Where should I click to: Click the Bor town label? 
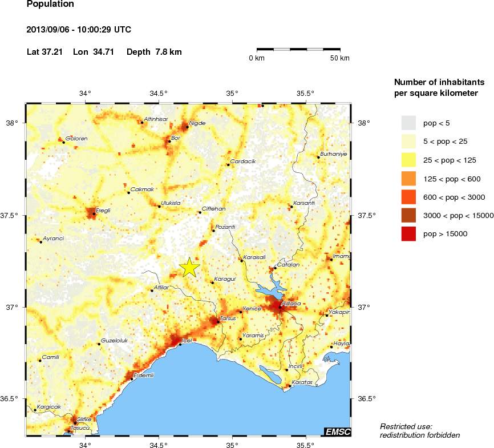pyautogui.click(x=176, y=138)
